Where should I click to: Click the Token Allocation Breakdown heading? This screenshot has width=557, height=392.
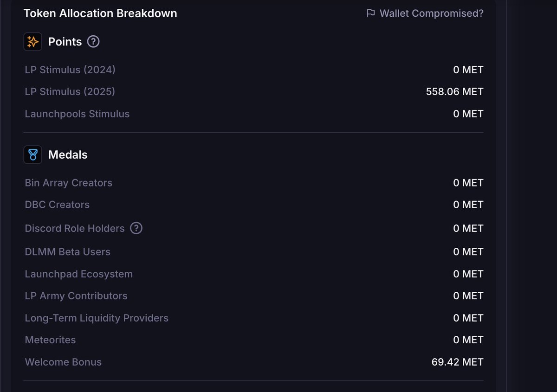[100, 13]
